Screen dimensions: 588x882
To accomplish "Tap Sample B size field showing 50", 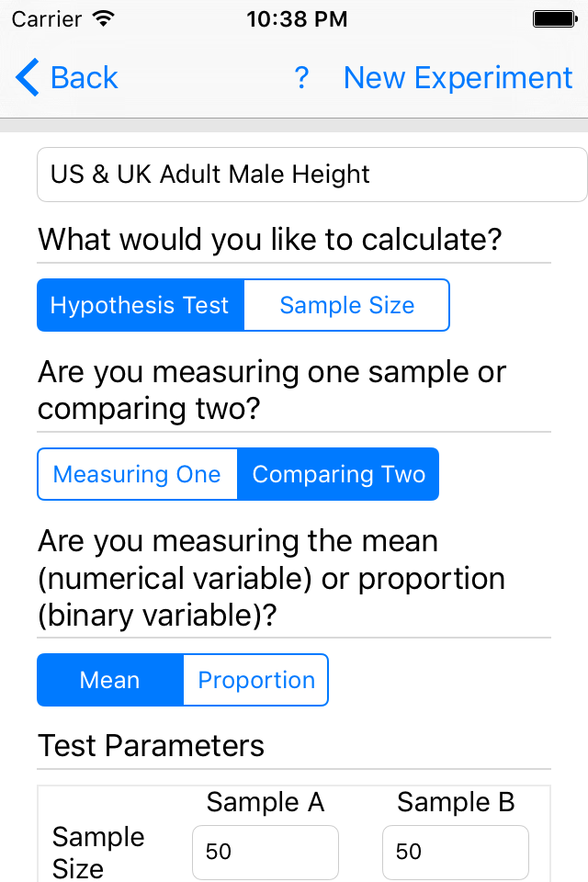I will point(455,853).
